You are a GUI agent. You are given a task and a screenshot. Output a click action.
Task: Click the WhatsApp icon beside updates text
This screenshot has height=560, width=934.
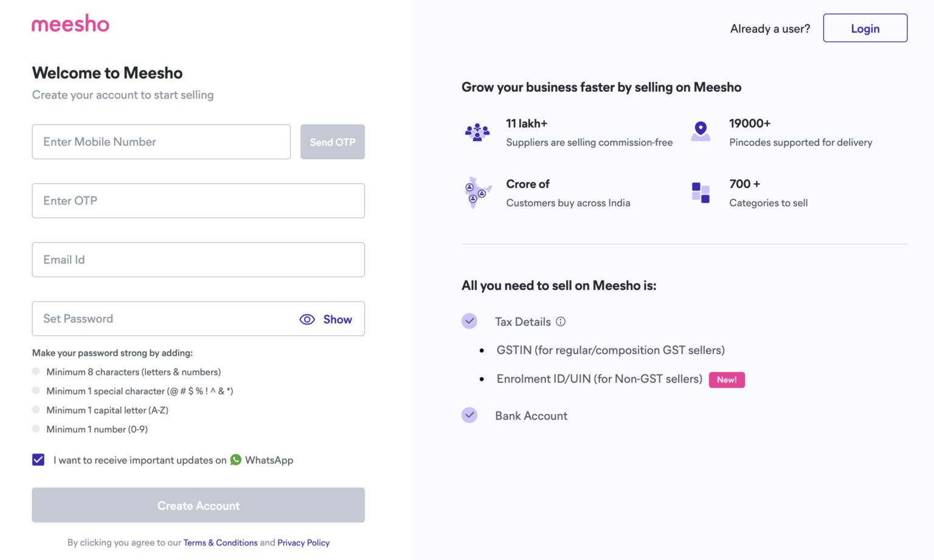click(x=236, y=460)
